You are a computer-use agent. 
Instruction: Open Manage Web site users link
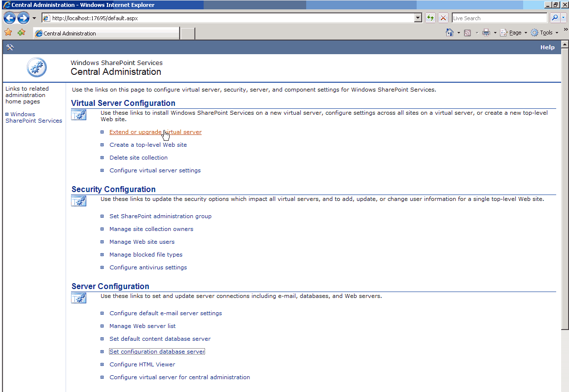click(x=142, y=242)
